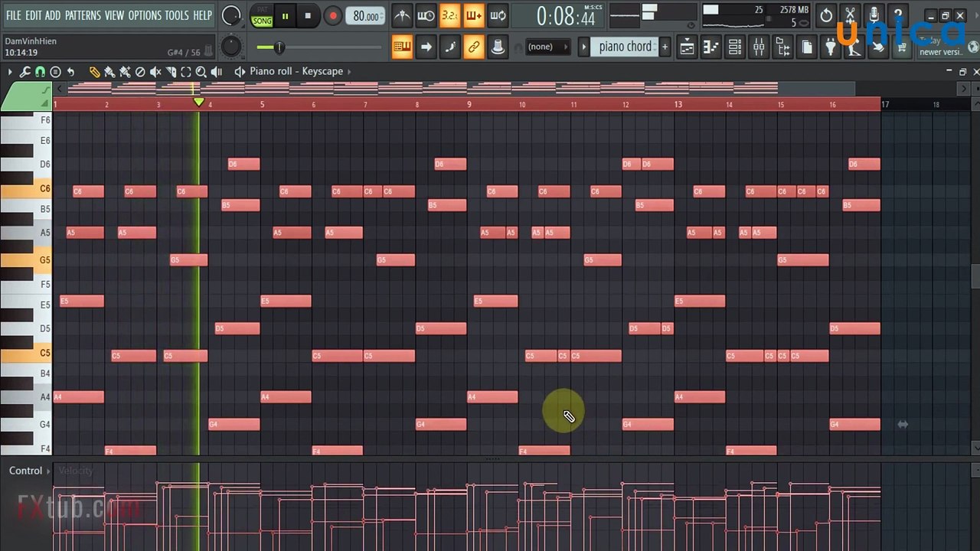Click the main time display 0:08:44

tap(566, 16)
